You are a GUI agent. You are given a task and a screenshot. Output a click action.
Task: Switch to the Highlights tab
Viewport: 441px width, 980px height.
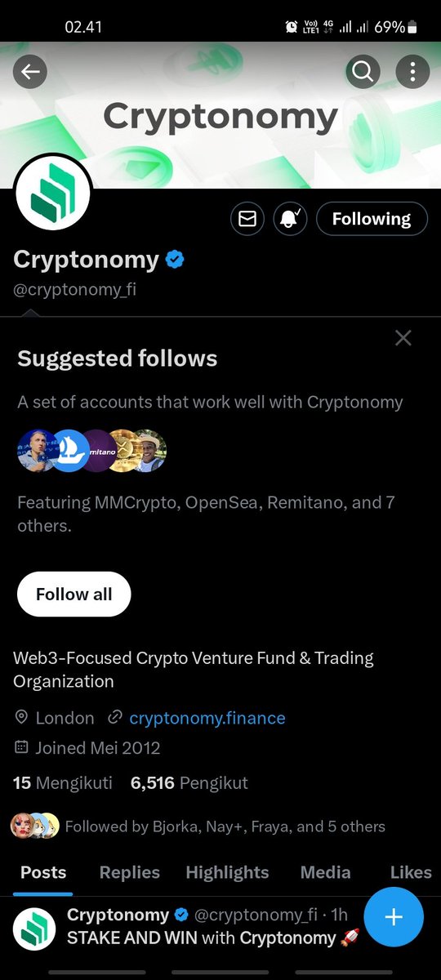pyautogui.click(x=227, y=872)
